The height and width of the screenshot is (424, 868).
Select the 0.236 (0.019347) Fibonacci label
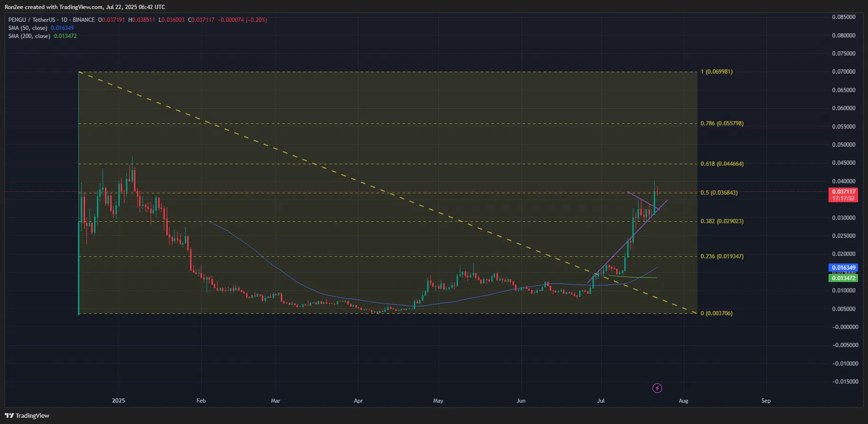tap(722, 256)
